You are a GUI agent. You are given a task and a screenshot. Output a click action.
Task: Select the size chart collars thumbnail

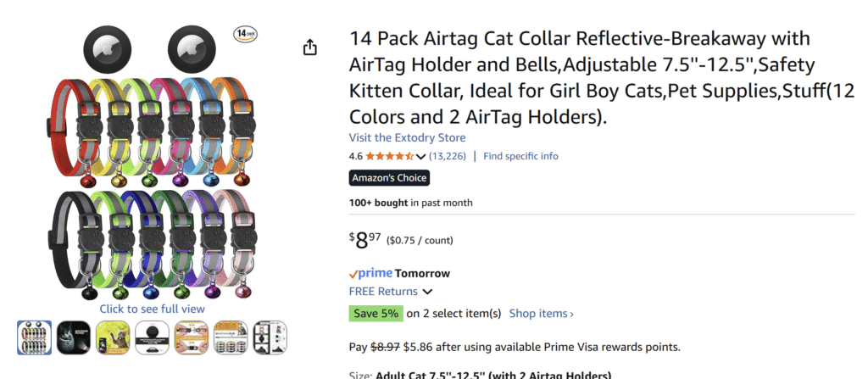(x=231, y=337)
